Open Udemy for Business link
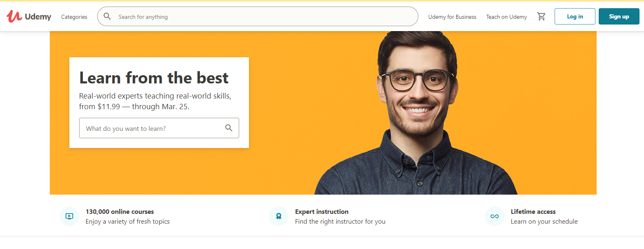The width and height of the screenshot is (644, 249). pos(452,17)
